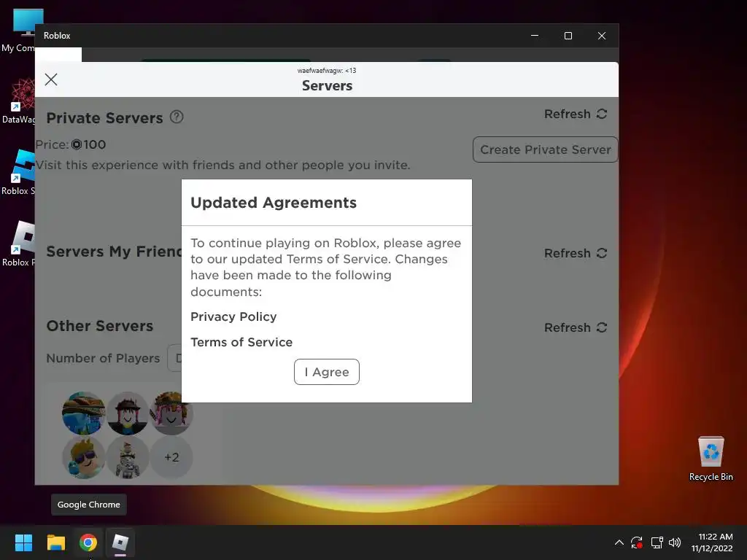Click the Robux price value 100
This screenshot has width=747, height=560.
pos(94,144)
